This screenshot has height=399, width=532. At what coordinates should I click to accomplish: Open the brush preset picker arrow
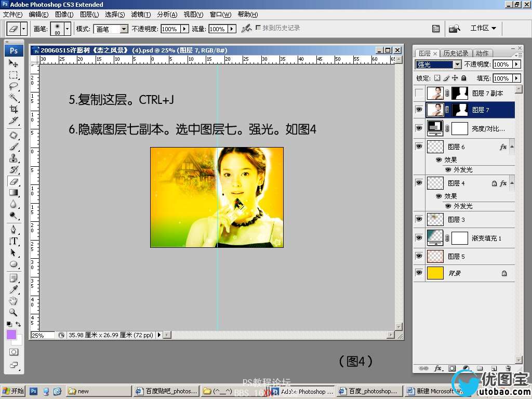pyautogui.click(x=67, y=29)
